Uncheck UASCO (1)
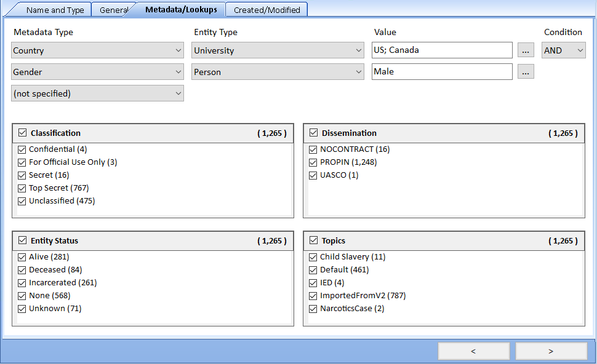The height and width of the screenshot is (364, 597). click(313, 175)
